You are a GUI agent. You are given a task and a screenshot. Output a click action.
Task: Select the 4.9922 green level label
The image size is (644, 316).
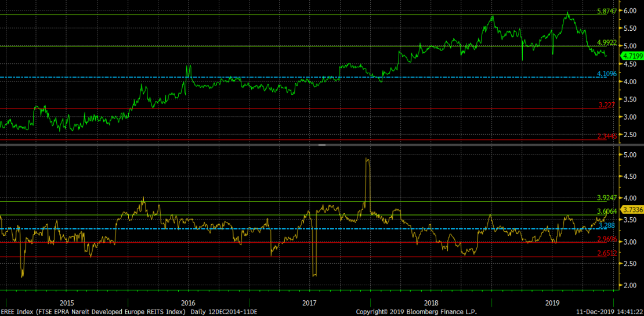click(x=607, y=42)
